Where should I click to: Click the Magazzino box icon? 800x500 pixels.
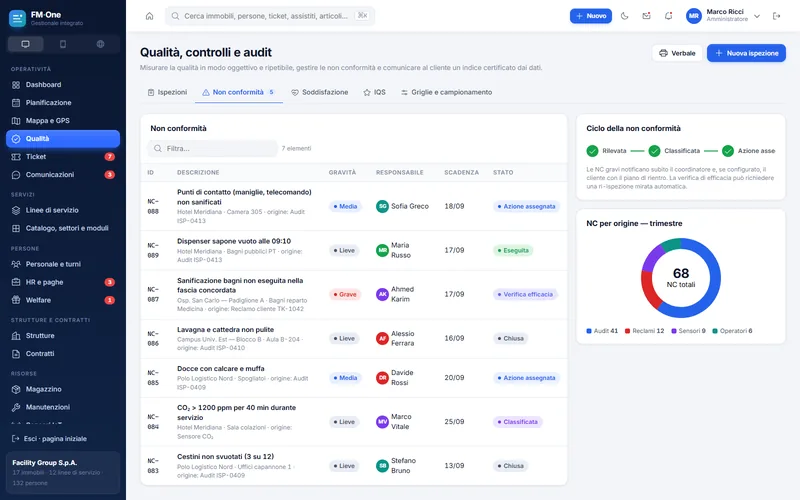(x=16, y=389)
